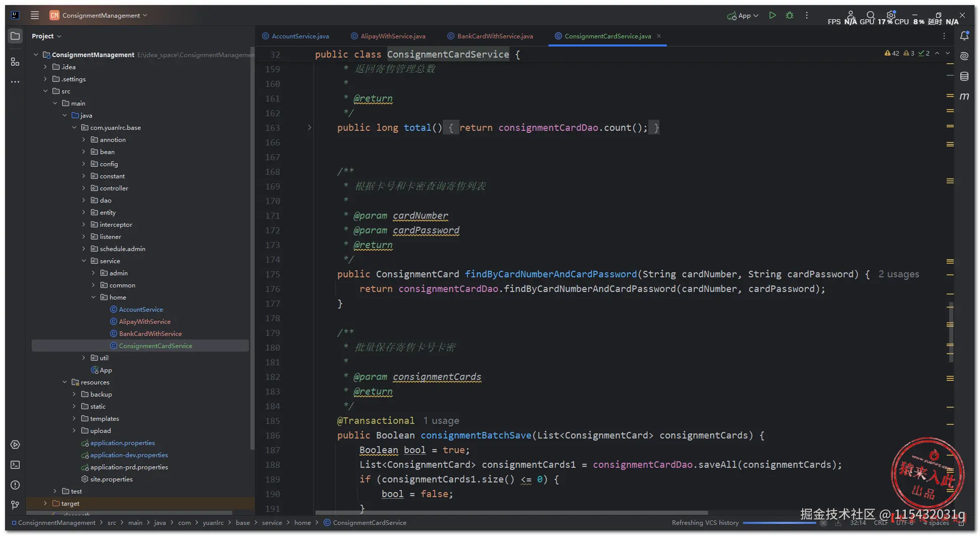Click the service breadcrumb in status bar

point(272,522)
